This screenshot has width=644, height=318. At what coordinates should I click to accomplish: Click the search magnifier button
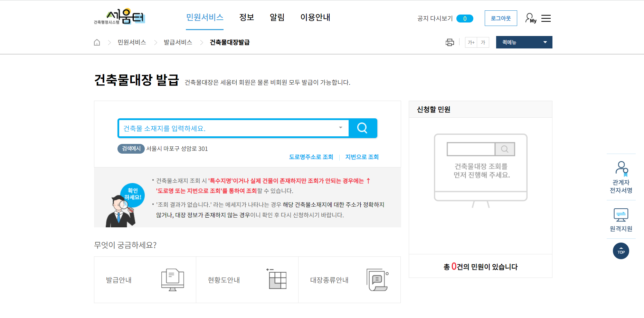[362, 128]
